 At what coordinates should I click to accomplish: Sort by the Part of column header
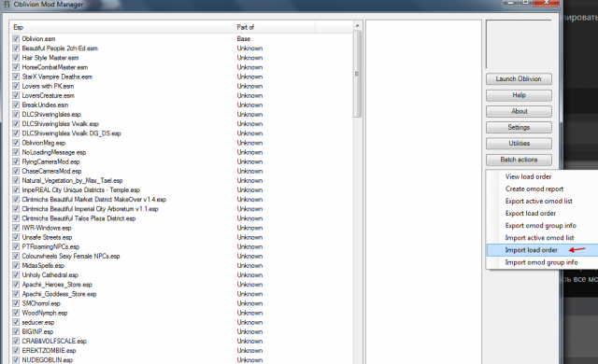275,27
